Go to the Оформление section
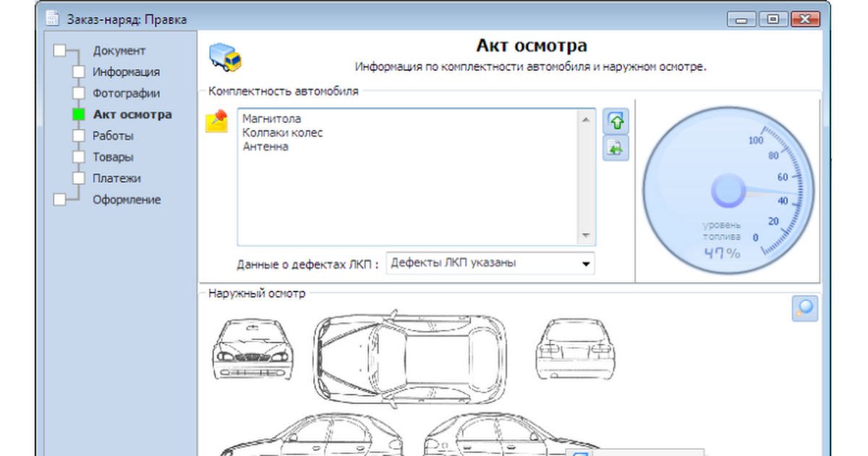Screen dimensions: 868x456 pos(127,200)
